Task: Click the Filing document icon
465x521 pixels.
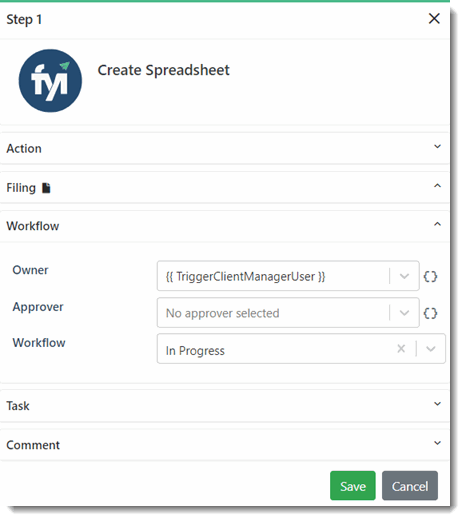Action: coord(46,188)
